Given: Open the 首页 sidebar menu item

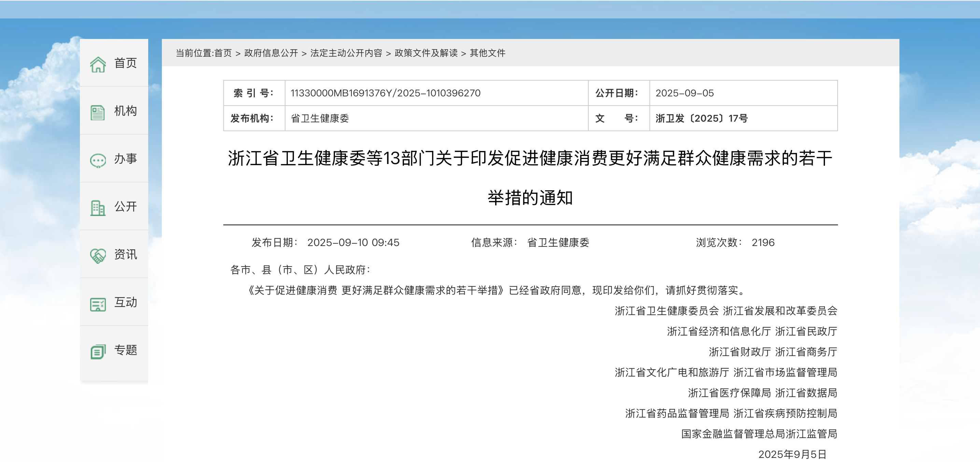Looking at the screenshot, I should 114,63.
